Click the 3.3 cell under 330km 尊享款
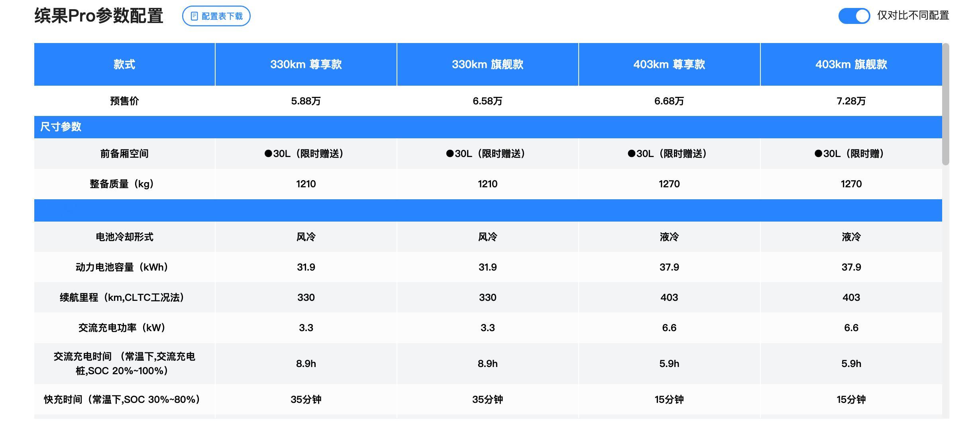The height and width of the screenshot is (424, 980). click(x=306, y=328)
